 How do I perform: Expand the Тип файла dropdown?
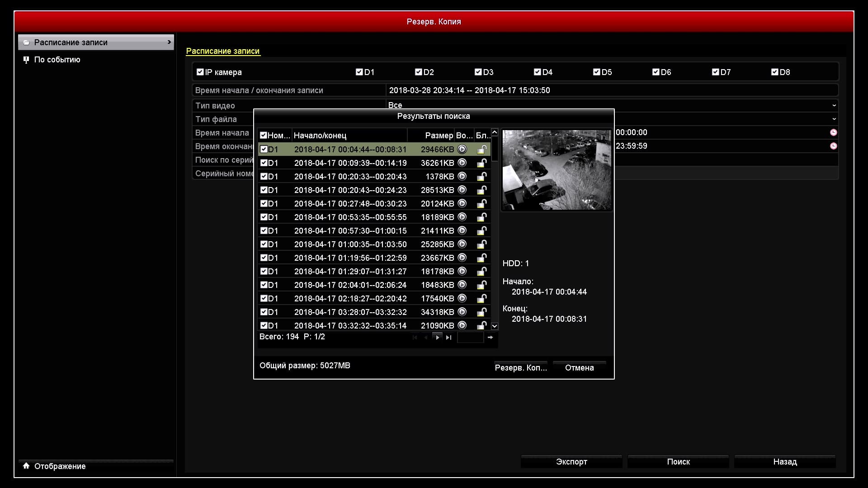[x=834, y=119]
